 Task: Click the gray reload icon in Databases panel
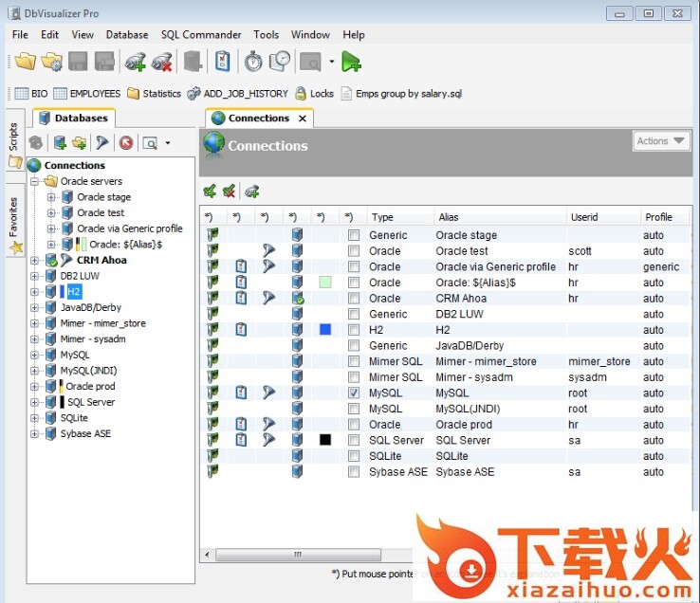(x=36, y=143)
